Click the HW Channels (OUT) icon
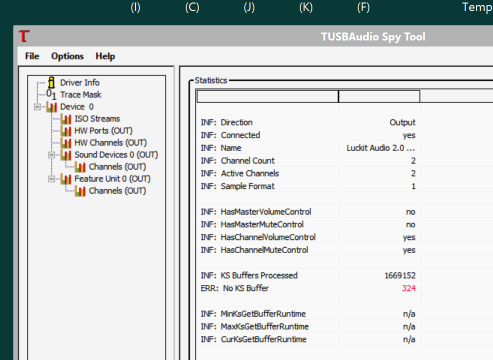This screenshot has width=493, height=360. (x=66, y=143)
